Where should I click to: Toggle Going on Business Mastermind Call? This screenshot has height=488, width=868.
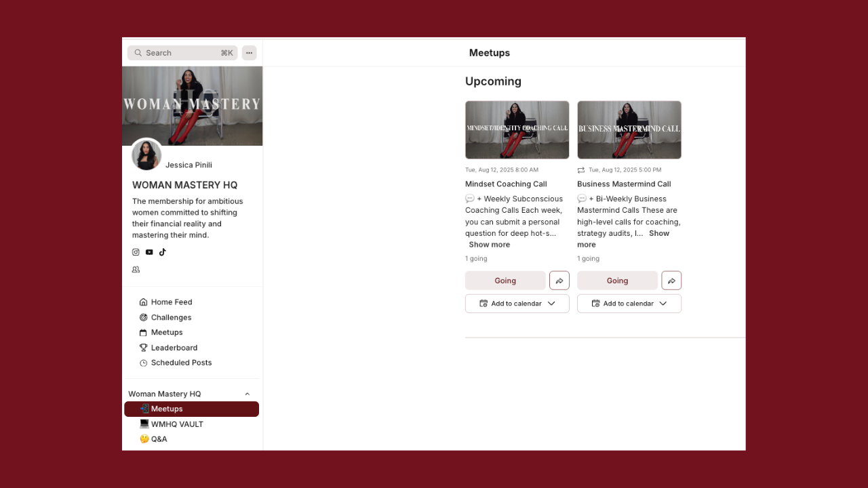click(617, 281)
